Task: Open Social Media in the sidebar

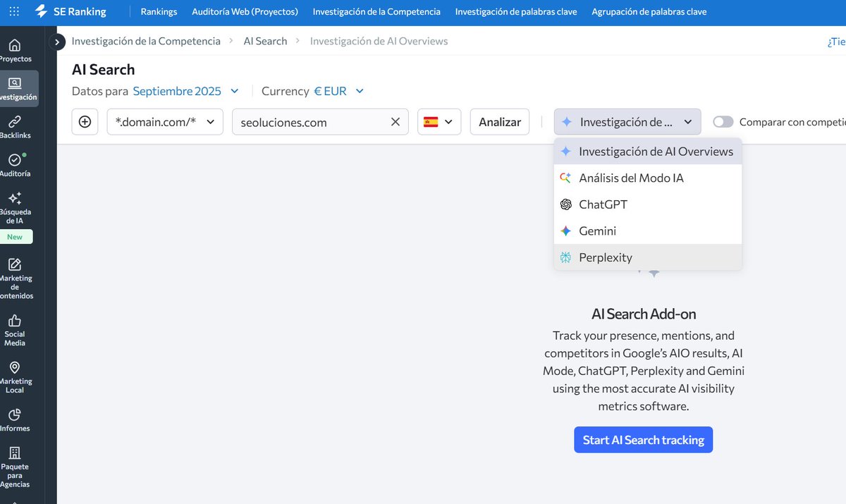Action: [15, 331]
